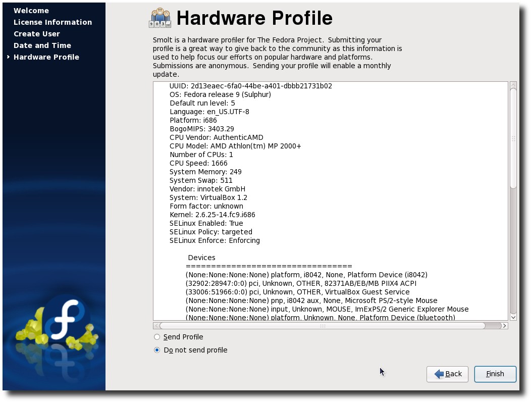Go to Welcome step in sidebar
The width and height of the screenshot is (532, 403).
click(x=31, y=11)
